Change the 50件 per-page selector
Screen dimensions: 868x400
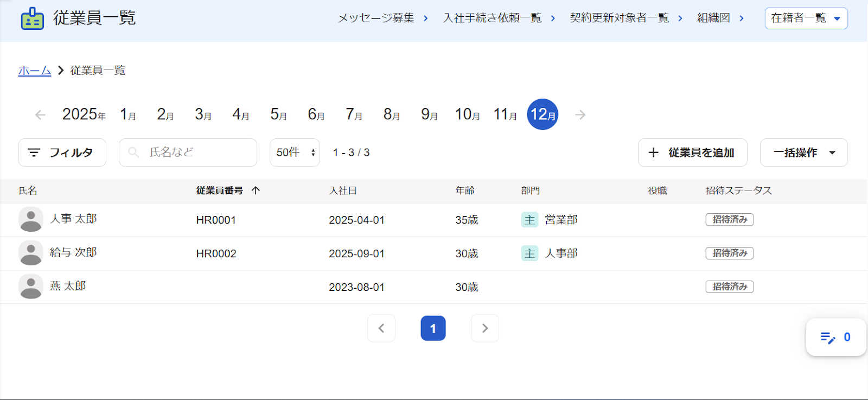[x=295, y=153]
